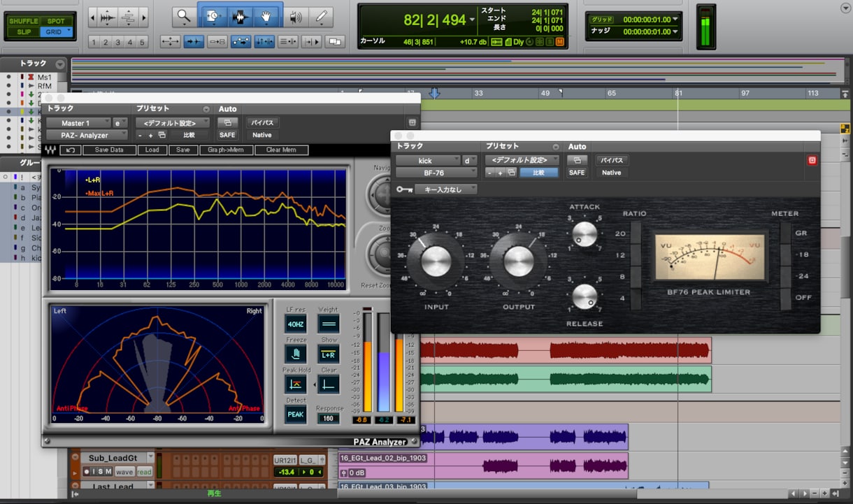Screen dimensions: 853x504
Task: Click Response 160 field in PAZ Analyzer
Action: (x=328, y=418)
